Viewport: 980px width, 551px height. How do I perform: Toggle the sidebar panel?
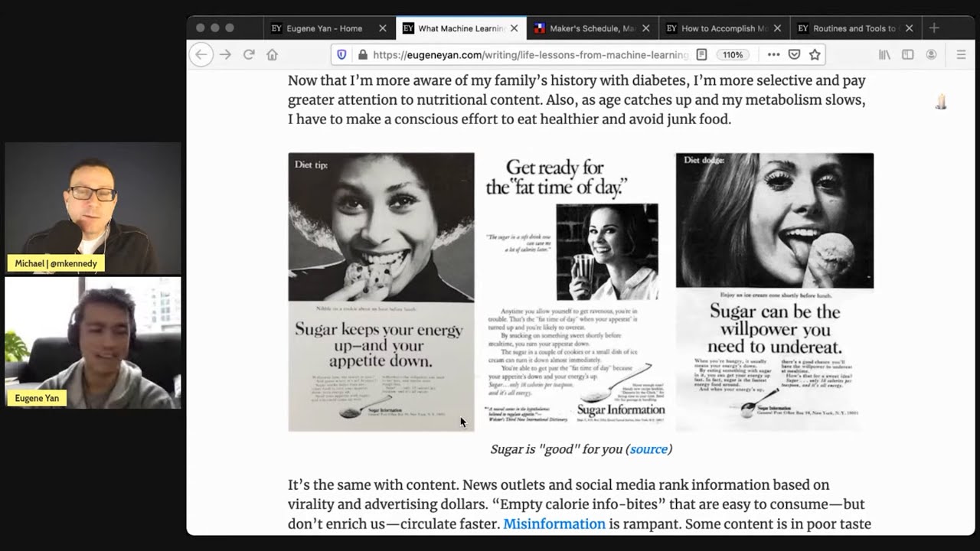pos(907,54)
